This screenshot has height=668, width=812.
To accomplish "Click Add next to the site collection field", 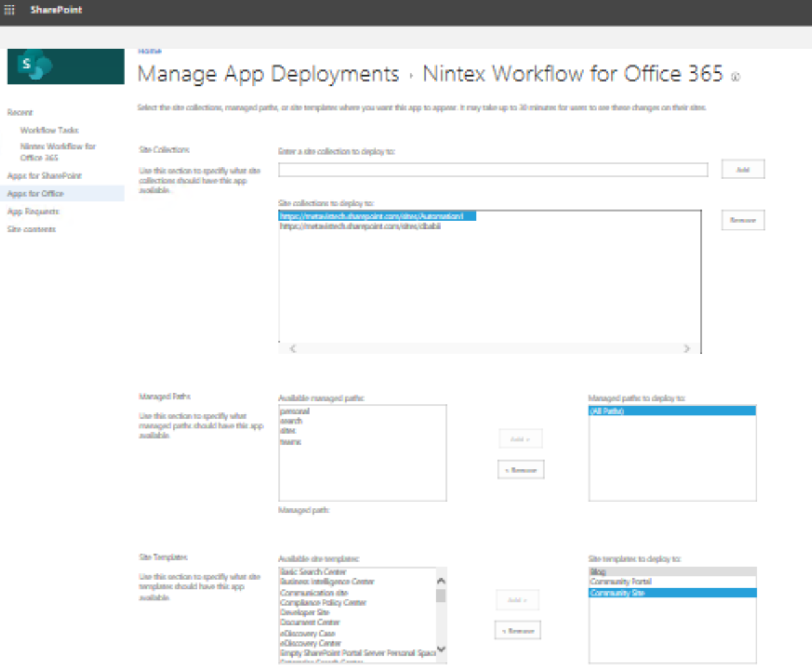I will pyautogui.click(x=743, y=169).
